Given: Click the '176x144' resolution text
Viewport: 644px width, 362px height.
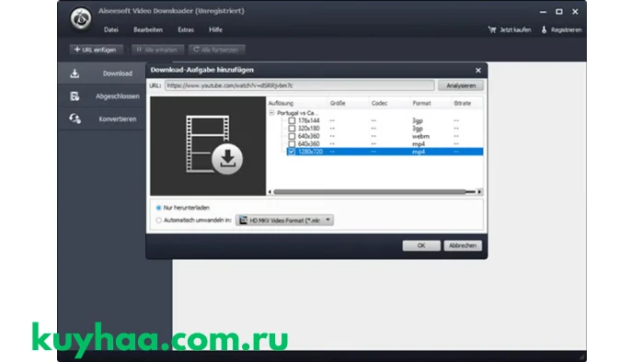Looking at the screenshot, I should (309, 121).
